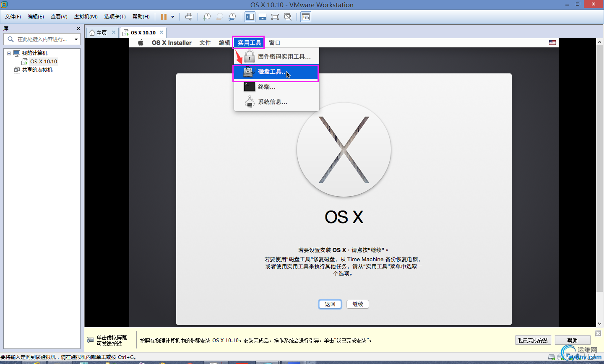Open the macOS 文件 menu
Screen dimensions: 604x364
(x=205, y=43)
